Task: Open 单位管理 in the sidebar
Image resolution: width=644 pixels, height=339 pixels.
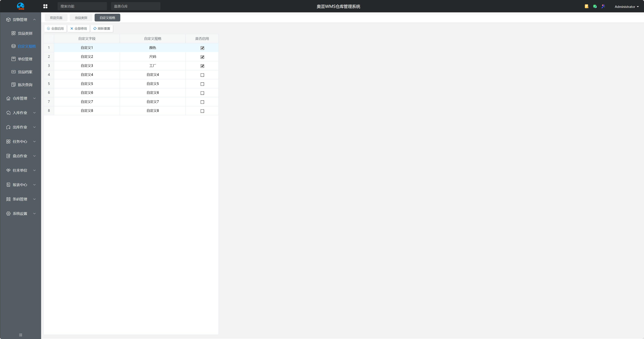Action: [x=25, y=59]
